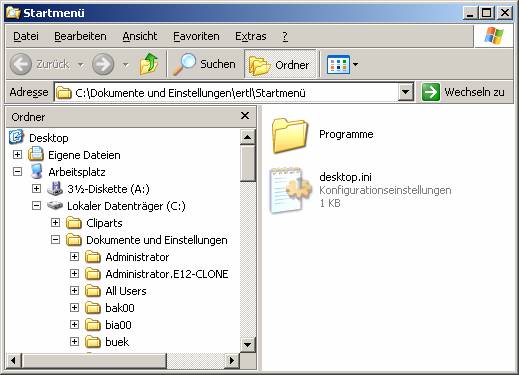Click the tree horizontal scrollbar thumb
Screen dimensions: 519x375
point(94,361)
